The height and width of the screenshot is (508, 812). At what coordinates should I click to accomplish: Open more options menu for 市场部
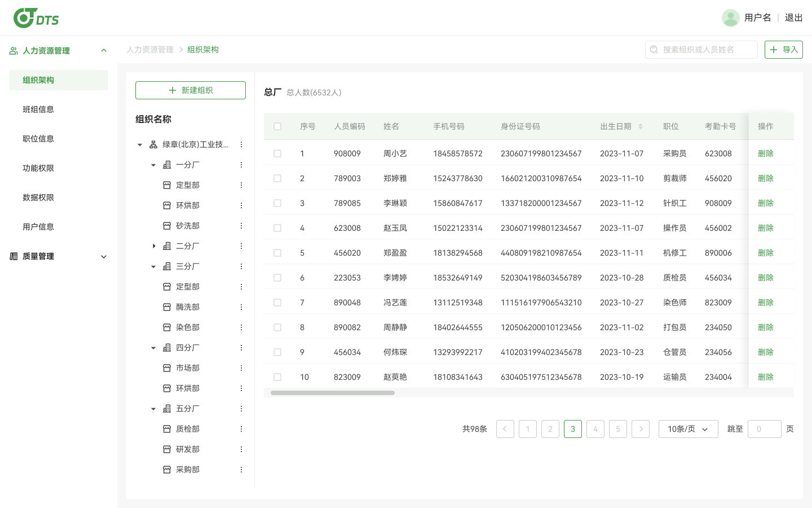(241, 368)
